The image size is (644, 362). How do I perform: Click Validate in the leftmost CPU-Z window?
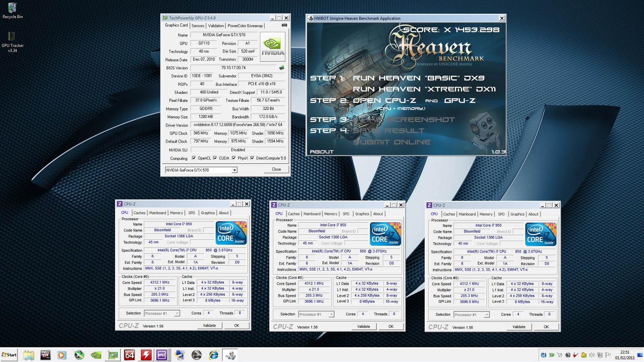click(x=209, y=325)
